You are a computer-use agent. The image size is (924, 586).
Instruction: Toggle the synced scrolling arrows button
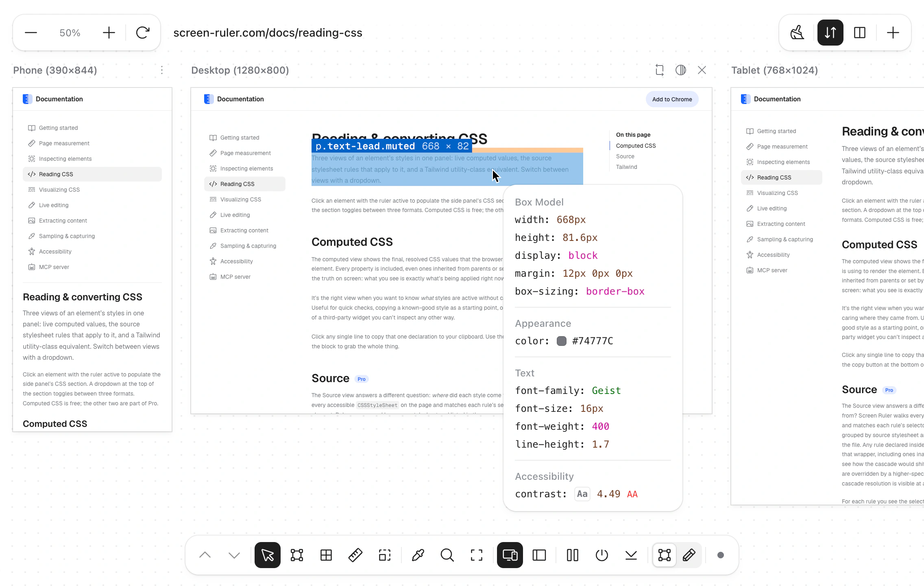click(830, 33)
